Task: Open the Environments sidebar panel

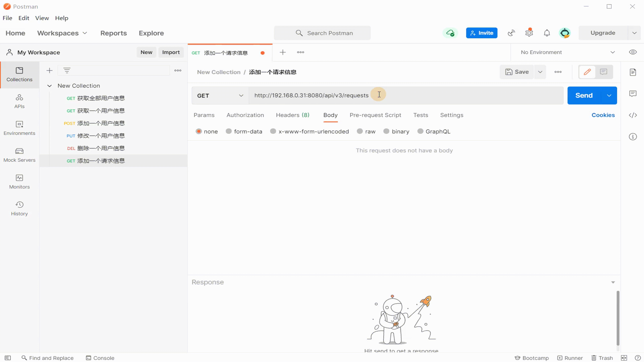Action: tap(19, 128)
